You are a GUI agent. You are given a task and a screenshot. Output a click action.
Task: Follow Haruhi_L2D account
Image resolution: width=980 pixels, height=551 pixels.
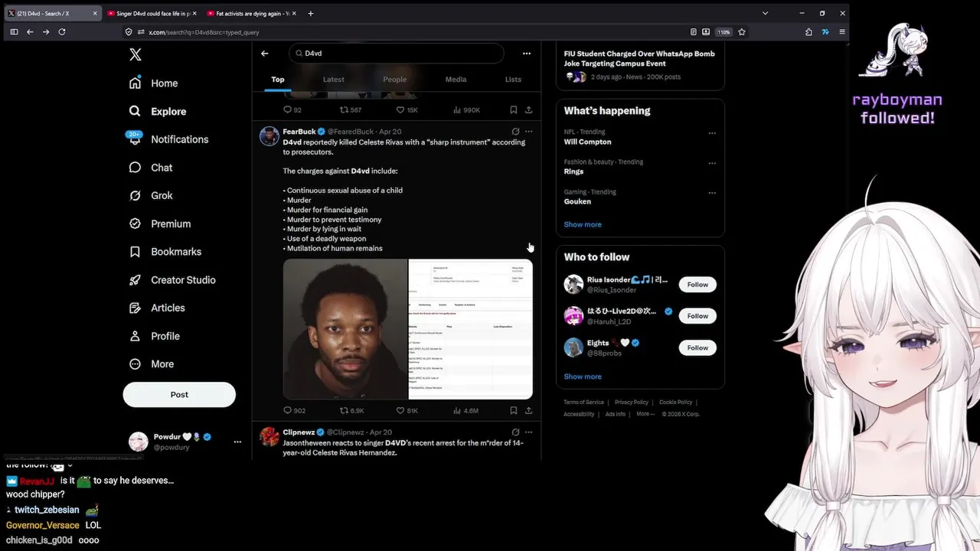pyautogui.click(x=697, y=316)
